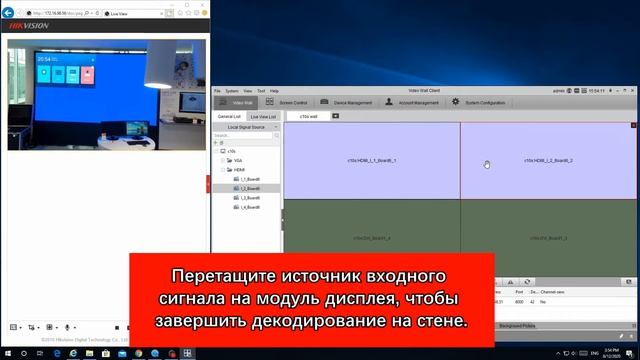Select I_4_Board6 signal source

[247, 207]
